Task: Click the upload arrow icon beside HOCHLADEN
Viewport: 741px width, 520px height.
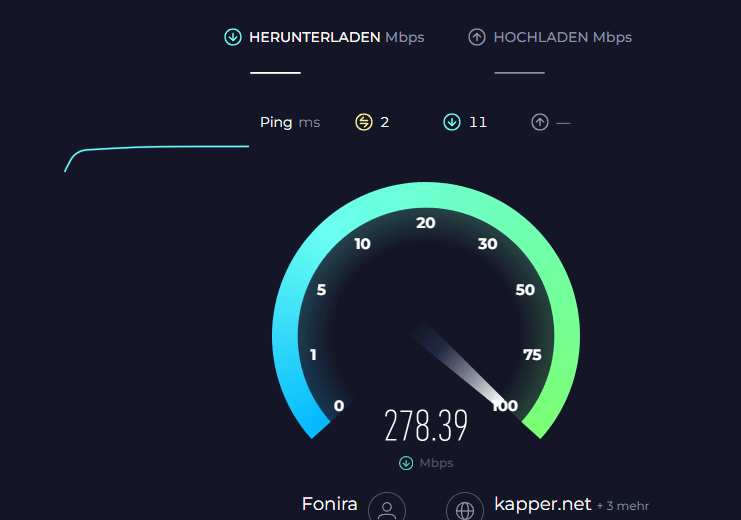Action: 477,37
